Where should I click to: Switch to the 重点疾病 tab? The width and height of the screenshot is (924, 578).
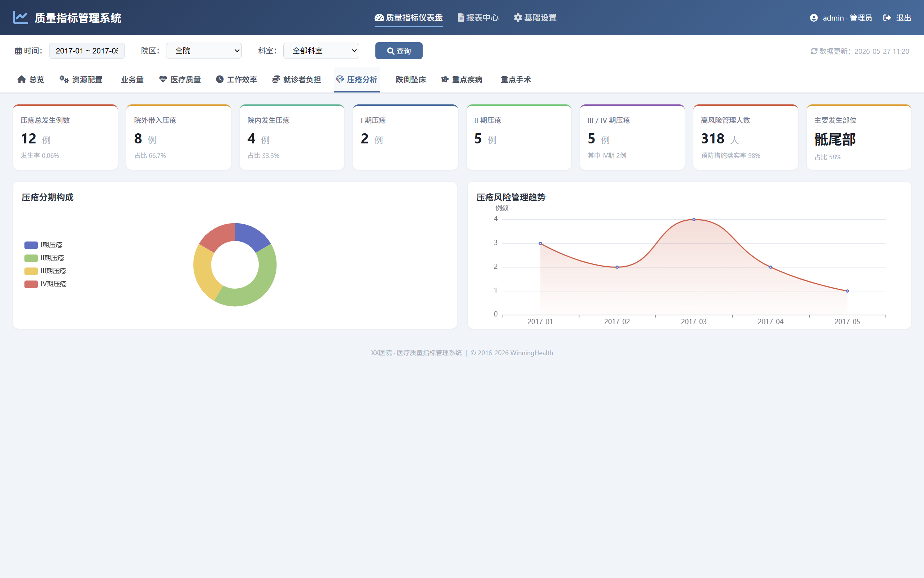click(462, 80)
